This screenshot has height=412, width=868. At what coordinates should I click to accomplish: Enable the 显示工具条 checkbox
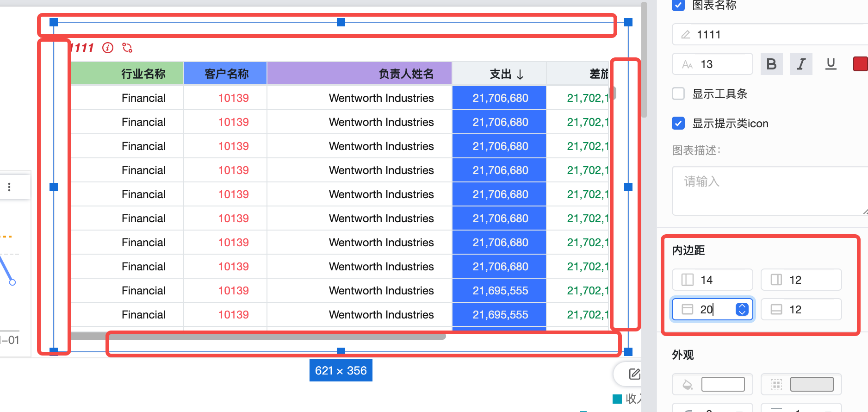point(678,94)
